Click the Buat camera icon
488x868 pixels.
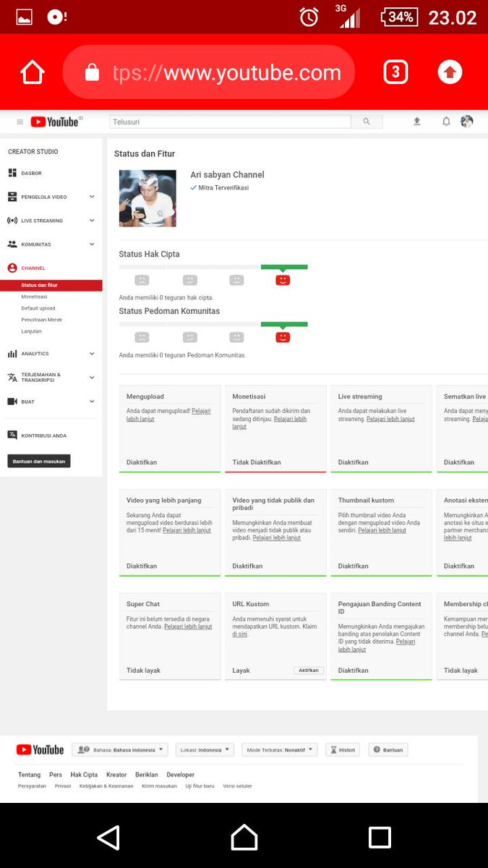point(12,401)
